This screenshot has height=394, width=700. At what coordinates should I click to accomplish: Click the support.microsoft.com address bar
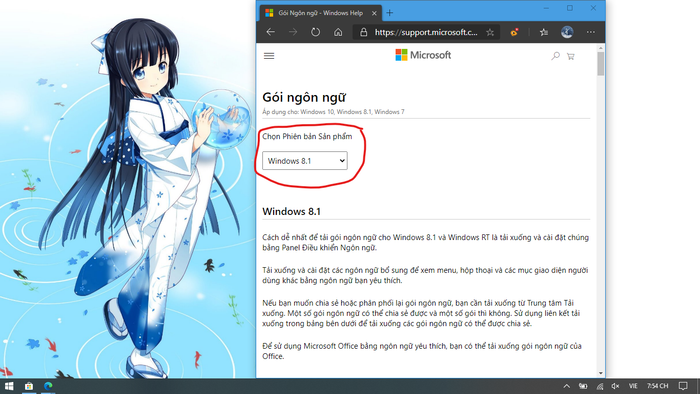(426, 32)
